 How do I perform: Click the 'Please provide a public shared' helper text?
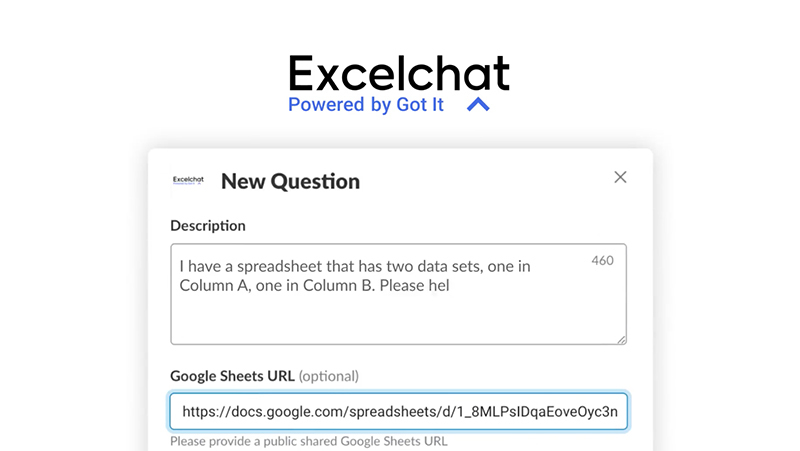click(254, 441)
